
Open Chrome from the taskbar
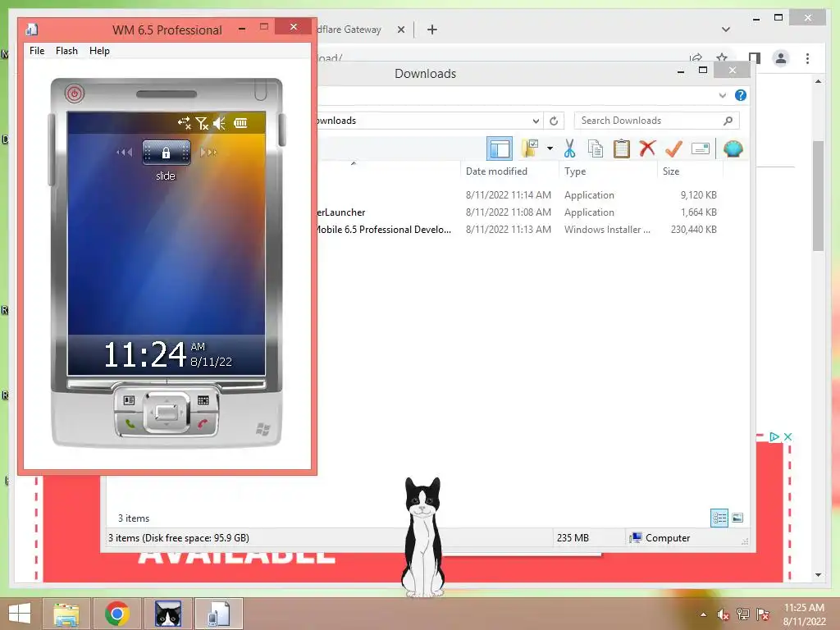tap(116, 614)
